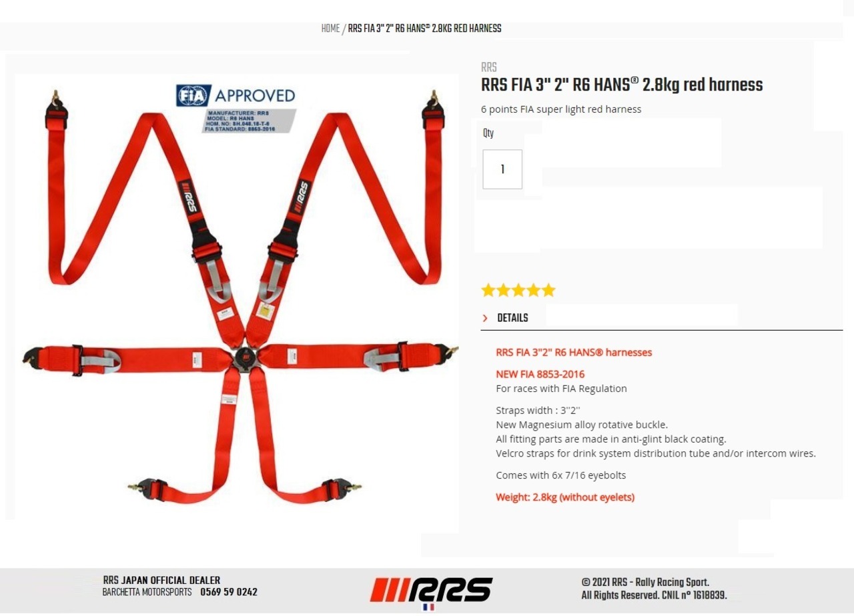
Task: Click the central rotary buckle on harness
Action: (x=245, y=358)
